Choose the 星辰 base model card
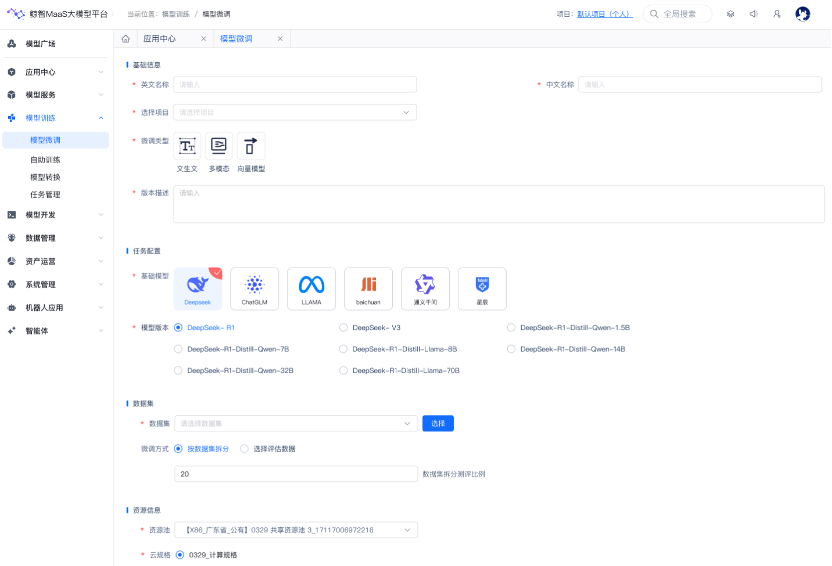Viewport: 832px width, 566px height. [x=482, y=289]
